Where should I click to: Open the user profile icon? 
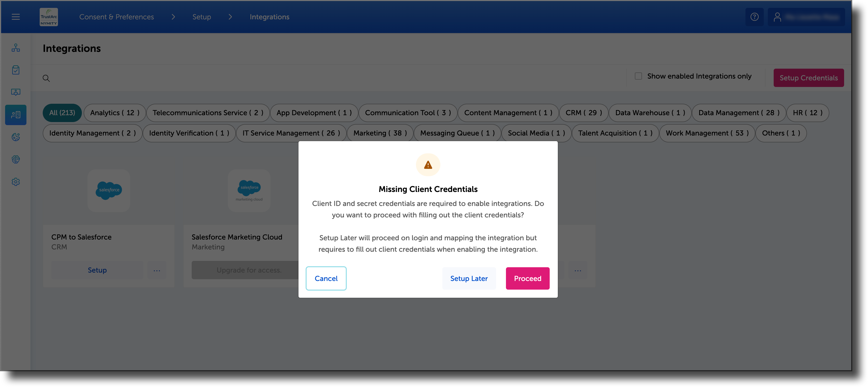click(x=777, y=17)
